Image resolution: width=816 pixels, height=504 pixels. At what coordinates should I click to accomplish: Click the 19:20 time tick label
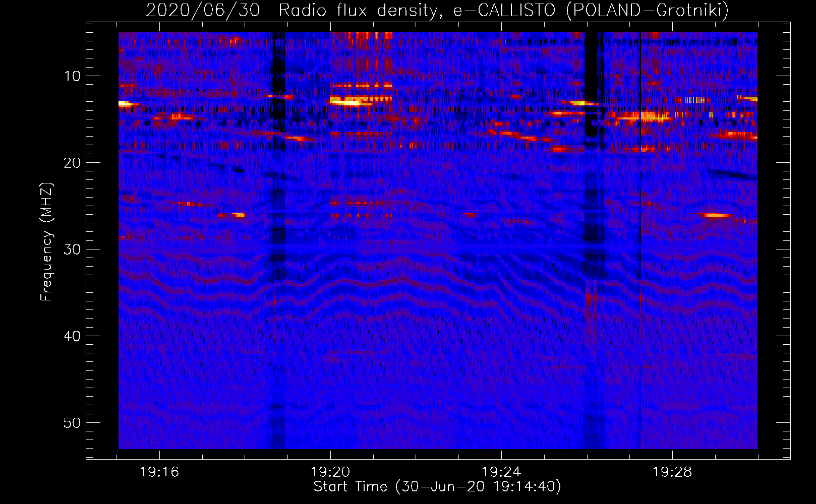(x=330, y=472)
